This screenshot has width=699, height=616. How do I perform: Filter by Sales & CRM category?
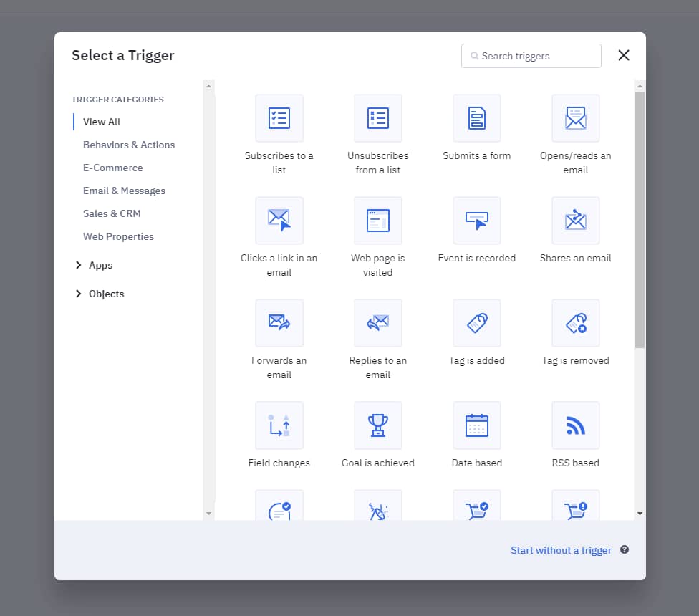click(x=112, y=213)
